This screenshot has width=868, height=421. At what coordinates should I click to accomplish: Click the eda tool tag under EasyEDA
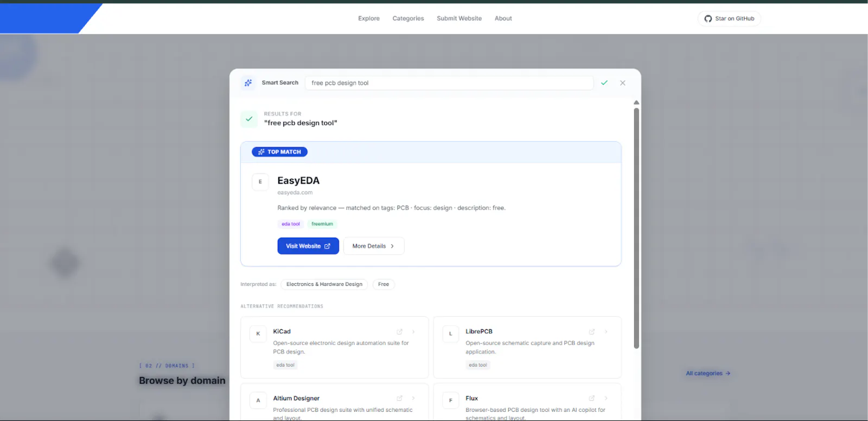point(291,224)
